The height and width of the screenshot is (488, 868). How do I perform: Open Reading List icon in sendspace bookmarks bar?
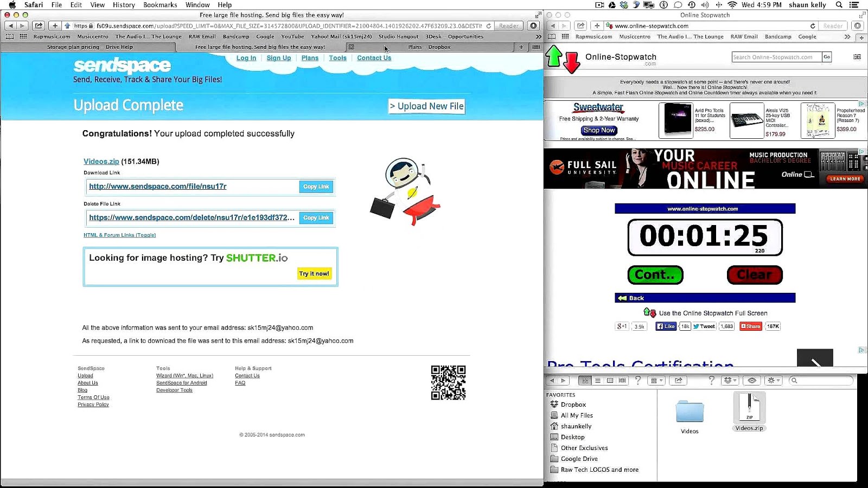10,36
